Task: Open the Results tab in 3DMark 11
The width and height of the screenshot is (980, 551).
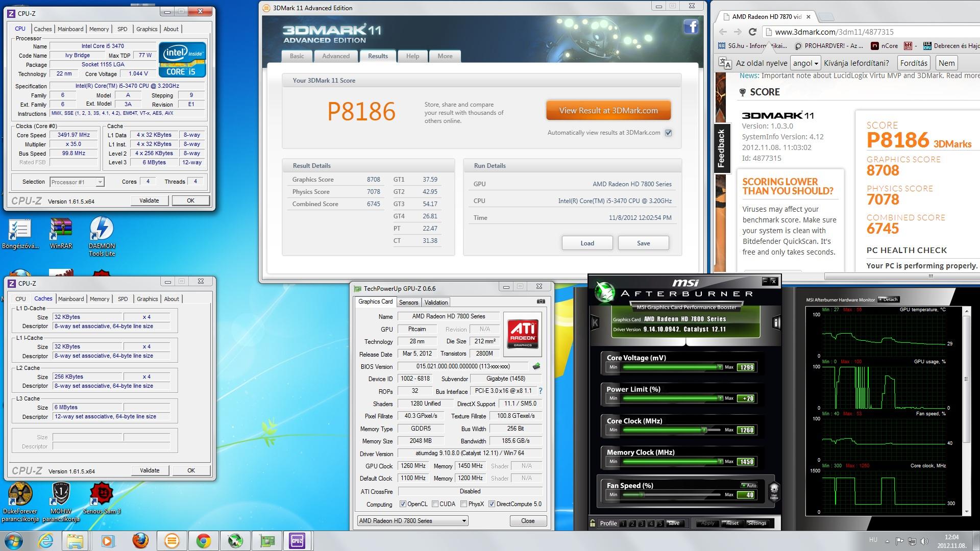Action: (x=378, y=56)
